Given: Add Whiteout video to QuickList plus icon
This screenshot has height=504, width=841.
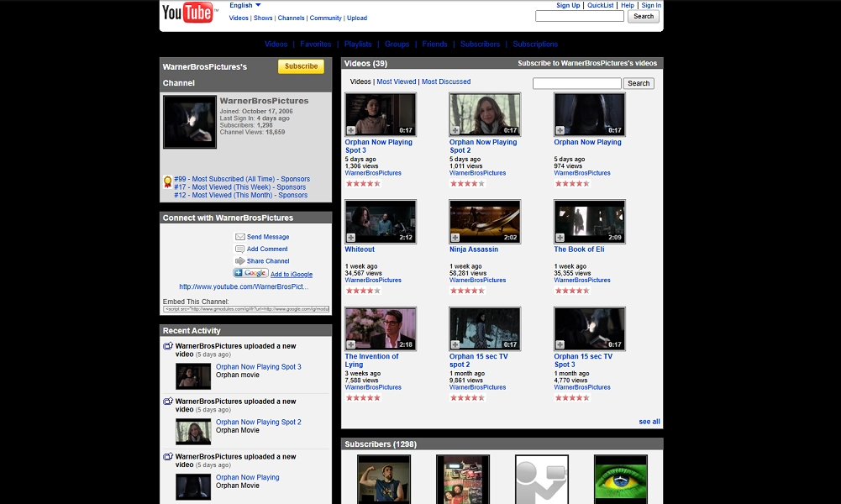Looking at the screenshot, I should 350,238.
